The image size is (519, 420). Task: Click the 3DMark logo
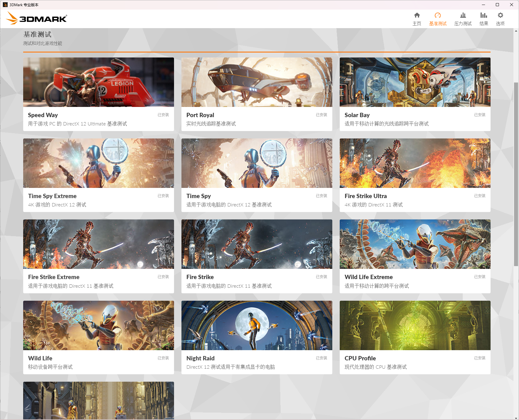37,18
